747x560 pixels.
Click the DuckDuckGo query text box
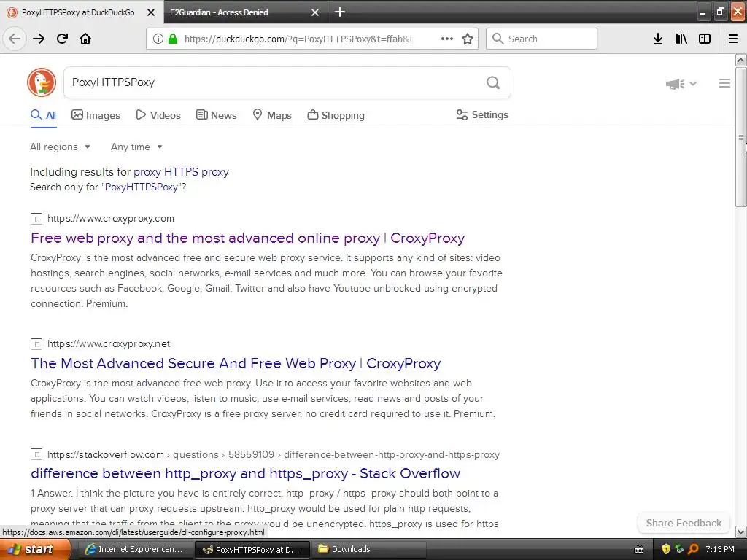tap(274, 83)
